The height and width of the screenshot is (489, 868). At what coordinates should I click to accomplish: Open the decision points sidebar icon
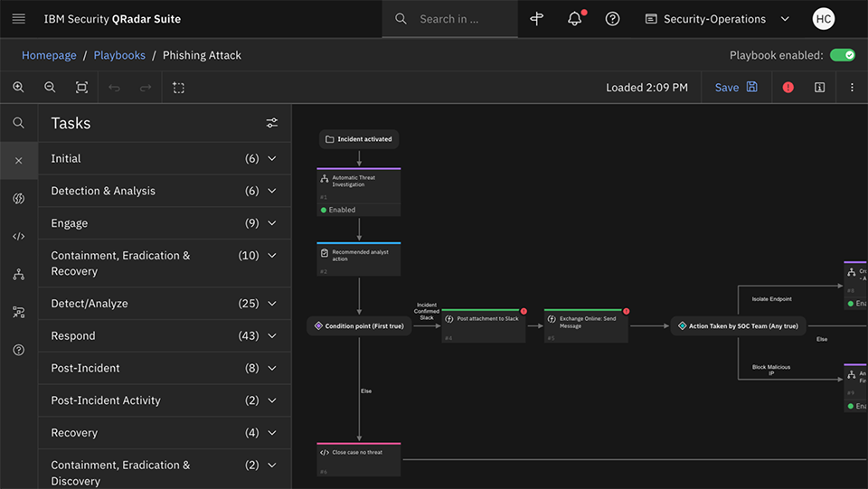[19, 312]
